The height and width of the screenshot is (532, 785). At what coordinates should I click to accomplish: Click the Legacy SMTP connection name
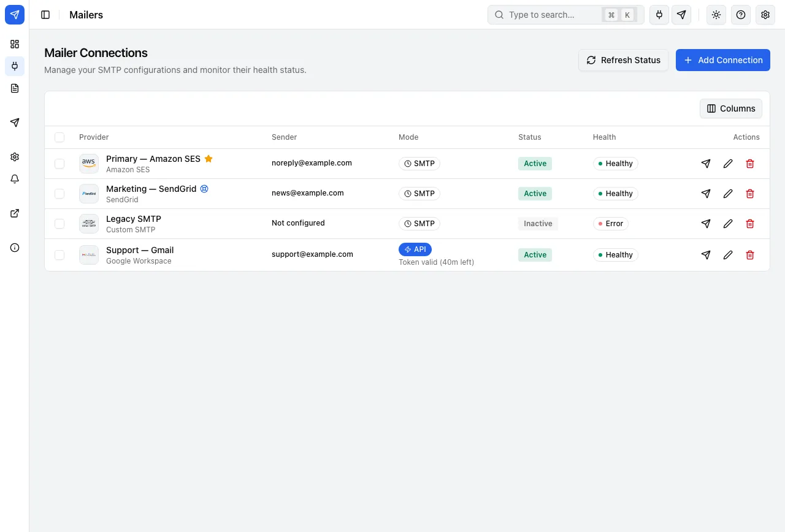point(134,219)
